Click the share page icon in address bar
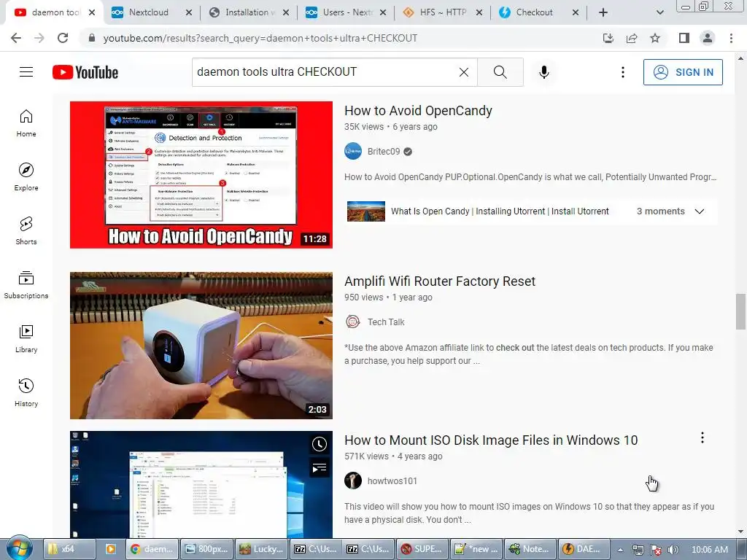The width and height of the screenshot is (747, 560). (632, 38)
